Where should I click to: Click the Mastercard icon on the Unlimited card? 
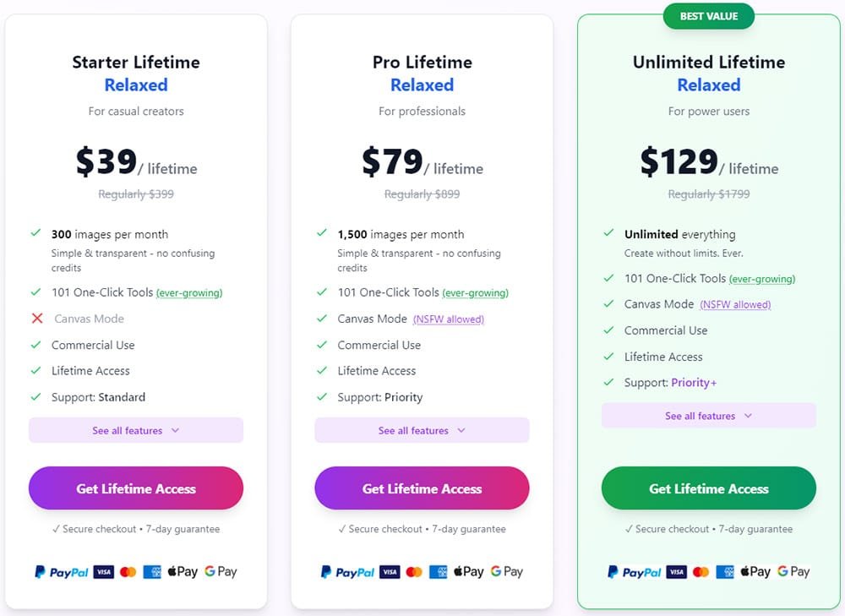tap(700, 571)
